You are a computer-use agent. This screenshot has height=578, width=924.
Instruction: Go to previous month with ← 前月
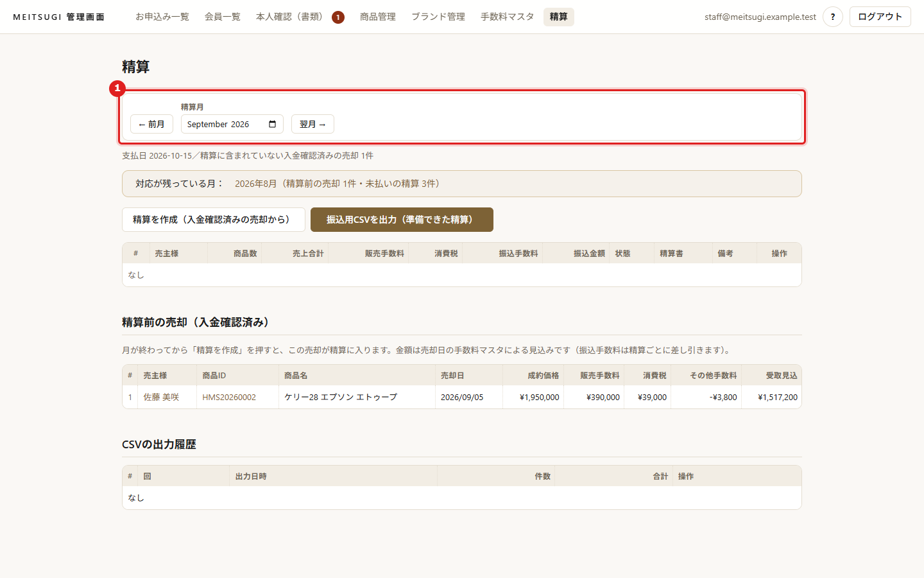[151, 124]
